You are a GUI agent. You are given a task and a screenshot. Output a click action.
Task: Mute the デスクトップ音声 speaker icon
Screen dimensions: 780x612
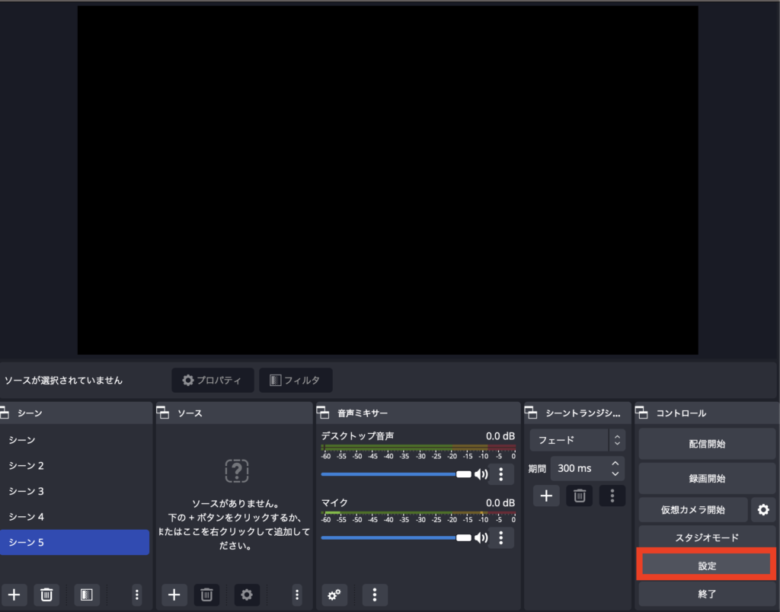point(481,474)
